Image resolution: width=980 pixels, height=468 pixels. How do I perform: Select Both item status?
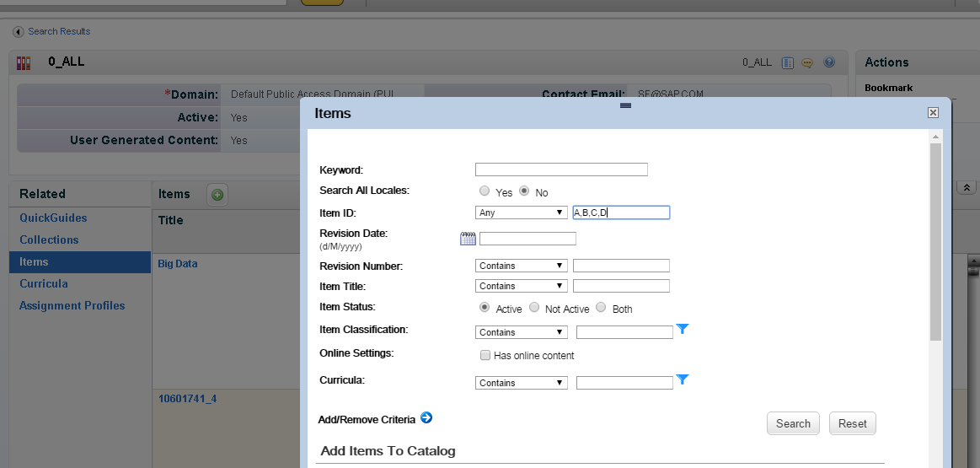(602, 308)
